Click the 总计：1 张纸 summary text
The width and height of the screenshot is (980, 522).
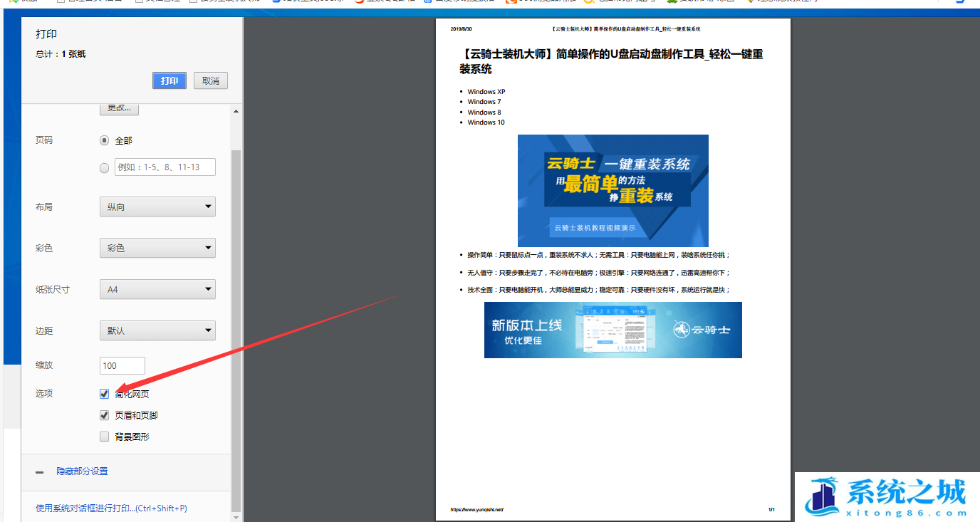(61, 54)
